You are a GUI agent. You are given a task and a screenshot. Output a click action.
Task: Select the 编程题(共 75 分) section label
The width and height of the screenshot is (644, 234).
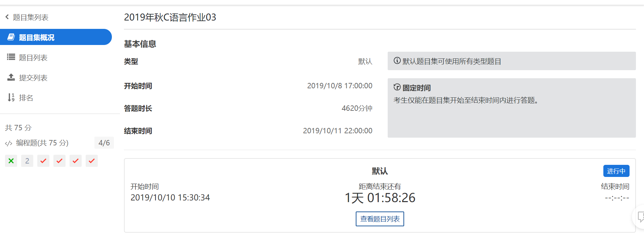(x=42, y=143)
